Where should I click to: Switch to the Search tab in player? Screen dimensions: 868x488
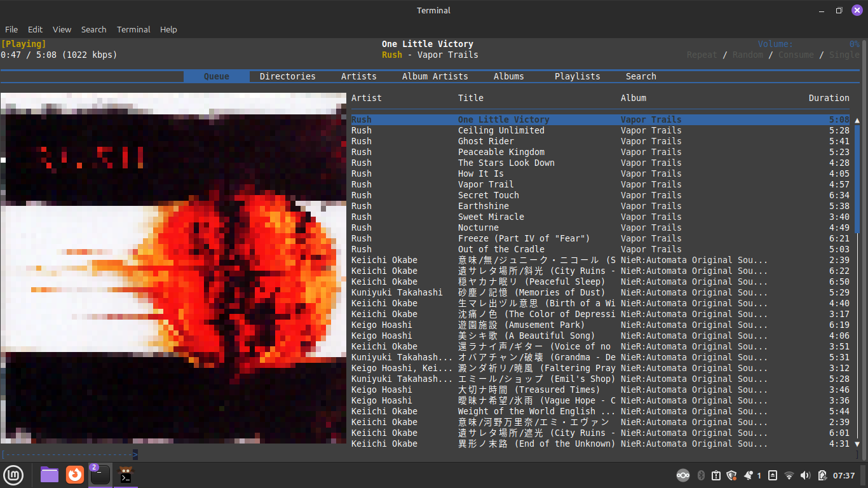click(x=641, y=76)
